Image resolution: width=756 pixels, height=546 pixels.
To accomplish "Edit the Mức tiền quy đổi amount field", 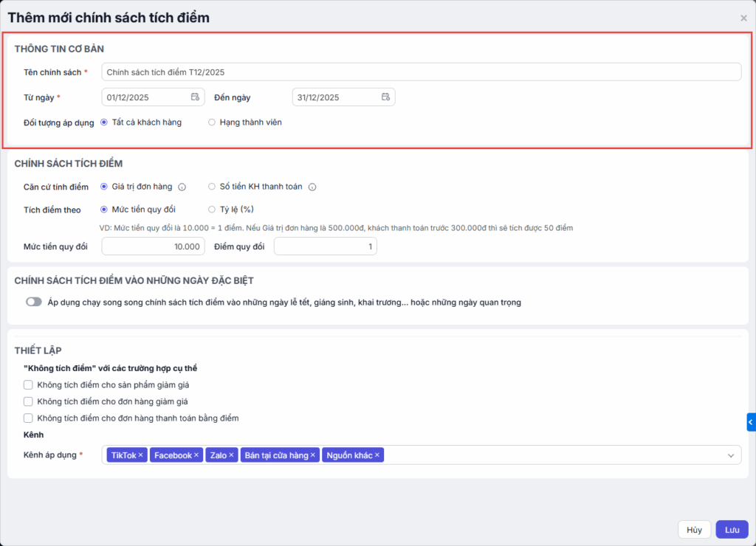I will pos(153,246).
